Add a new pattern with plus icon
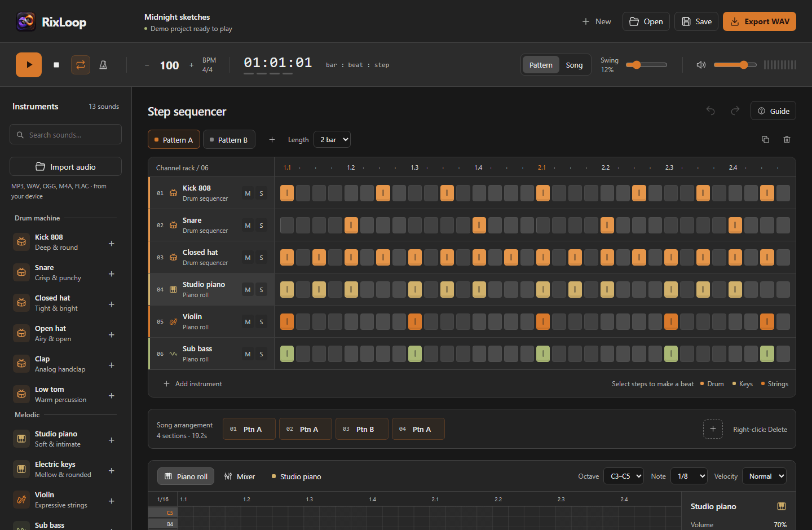This screenshot has height=530, width=812. [272, 139]
